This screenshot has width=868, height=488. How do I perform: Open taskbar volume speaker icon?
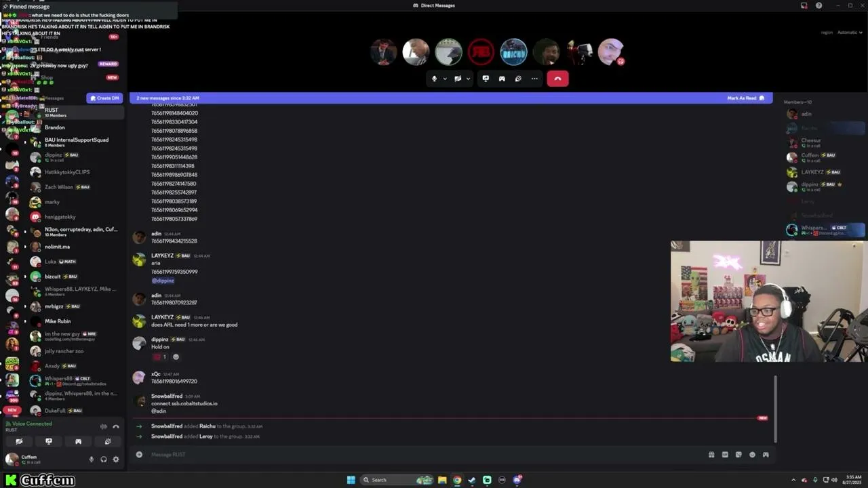click(834, 480)
